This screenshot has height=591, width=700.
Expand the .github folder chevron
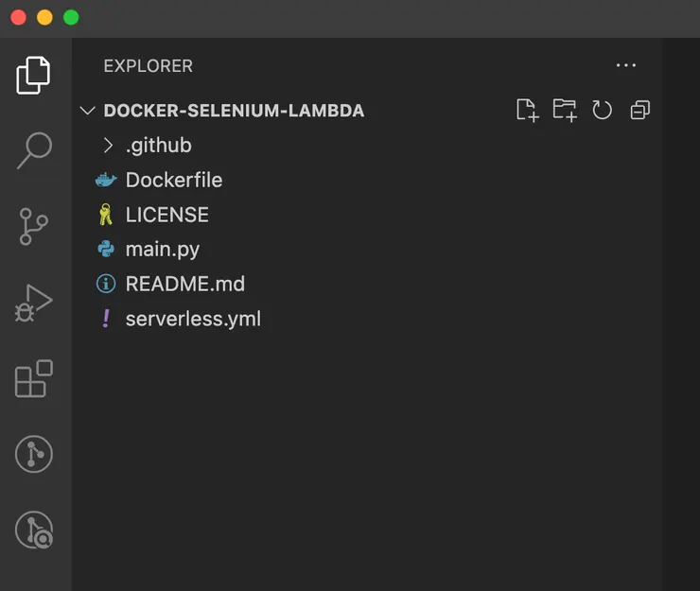tap(109, 146)
